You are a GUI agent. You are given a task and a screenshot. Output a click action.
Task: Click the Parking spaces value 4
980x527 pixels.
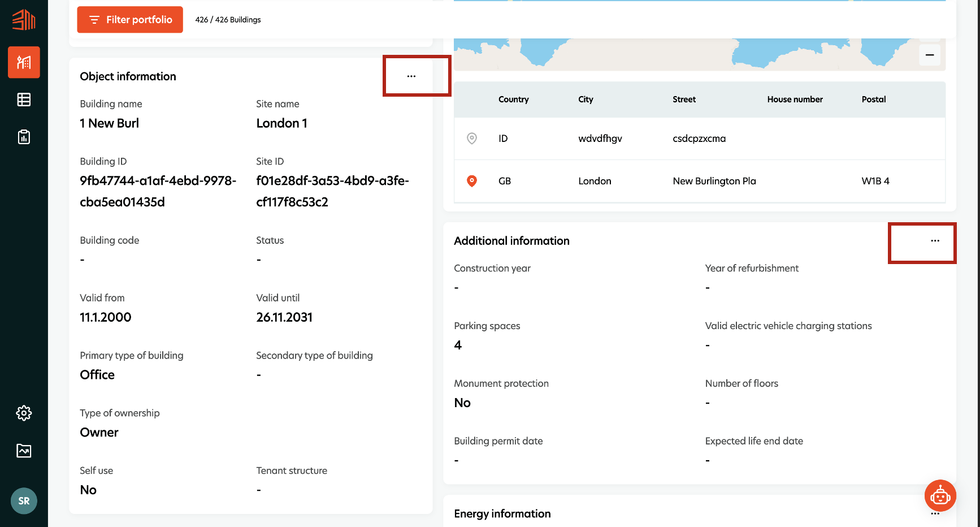(458, 345)
